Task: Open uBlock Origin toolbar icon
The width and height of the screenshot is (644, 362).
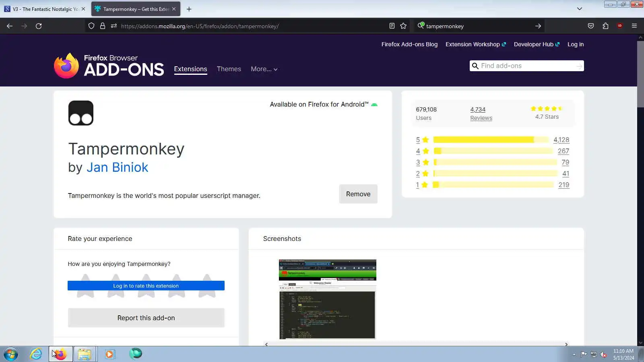Action: click(x=620, y=26)
